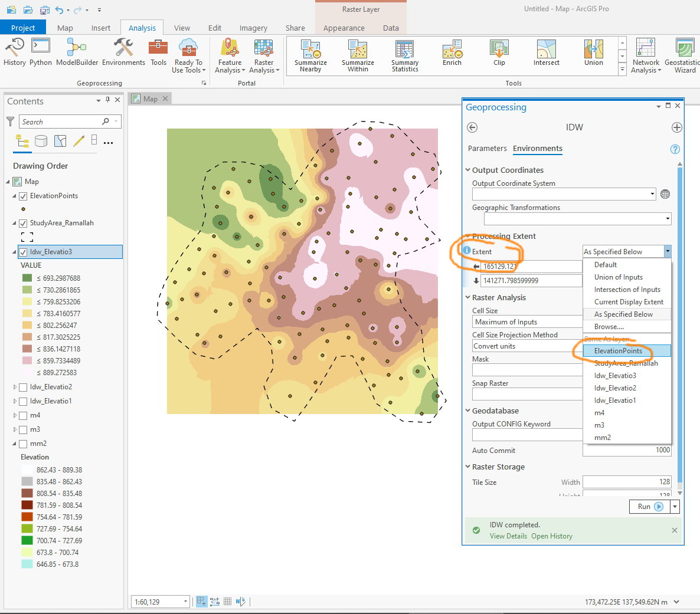Click the 693.2987688 green color swatch
The width and height of the screenshot is (700, 614).
tap(27, 278)
